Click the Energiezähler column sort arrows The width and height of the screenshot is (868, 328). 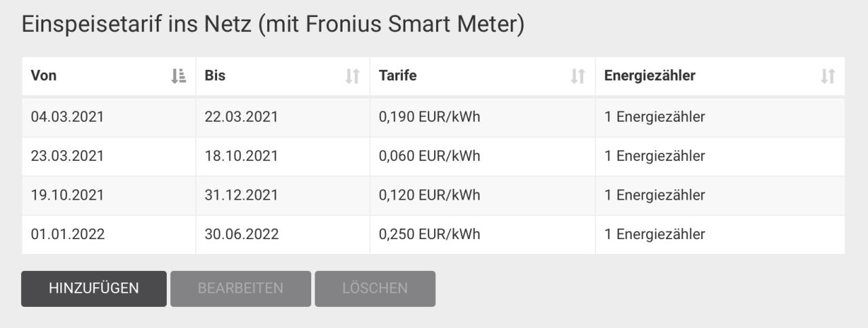click(x=828, y=76)
